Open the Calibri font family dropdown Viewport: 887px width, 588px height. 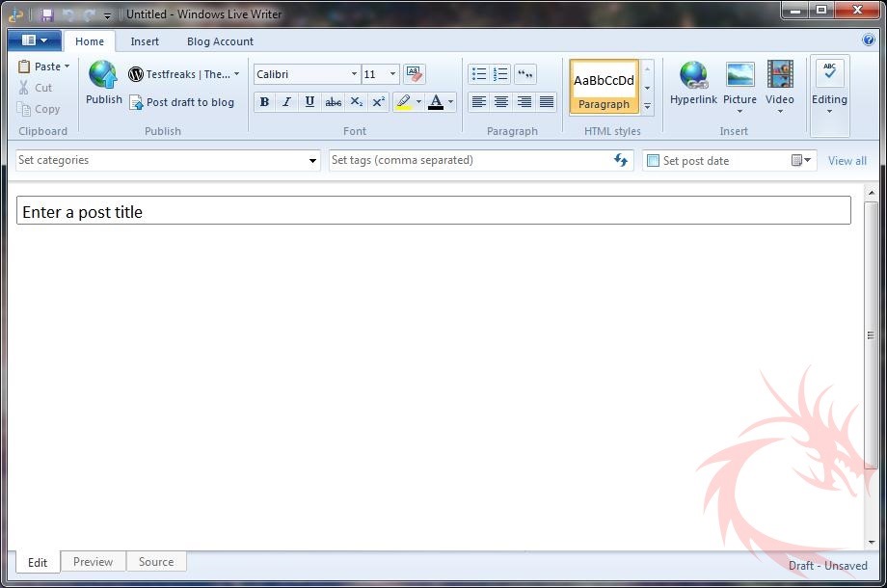(x=354, y=74)
